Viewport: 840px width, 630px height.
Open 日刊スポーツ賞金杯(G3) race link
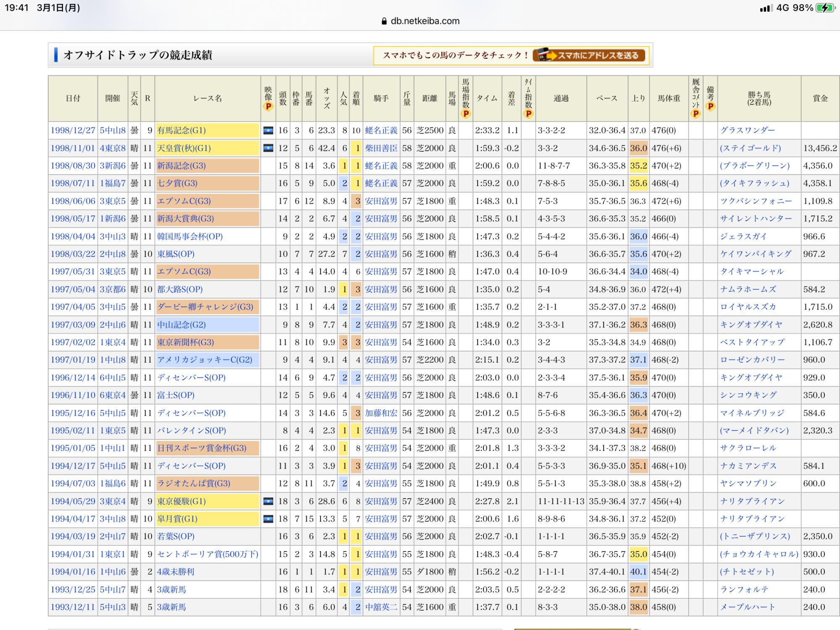202,448
